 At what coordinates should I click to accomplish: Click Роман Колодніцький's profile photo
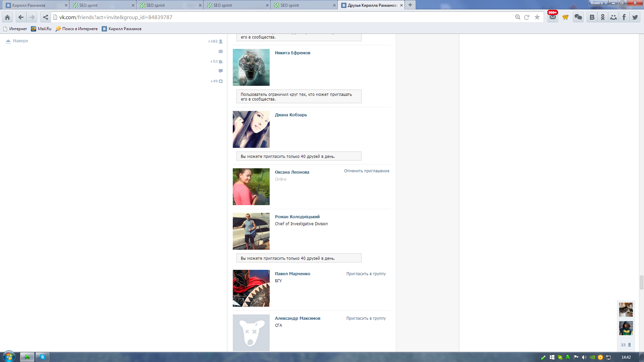point(251,231)
